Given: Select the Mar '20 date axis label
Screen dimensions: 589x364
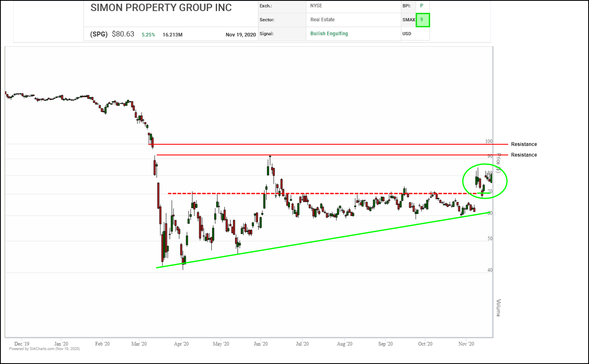Looking at the screenshot, I should click(x=139, y=344).
